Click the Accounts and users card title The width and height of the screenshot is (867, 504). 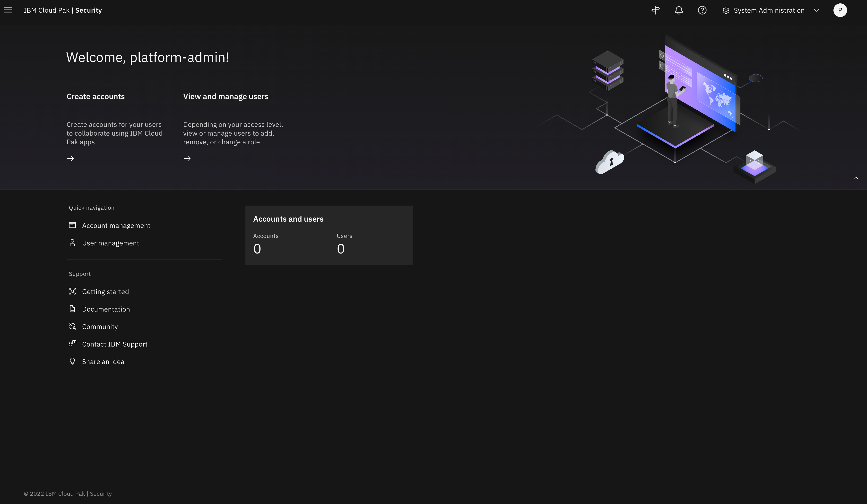[x=288, y=219]
